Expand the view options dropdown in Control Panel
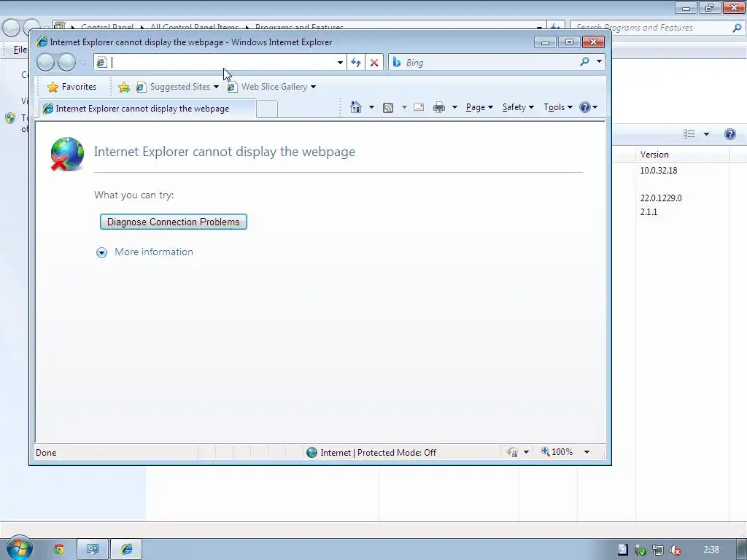Image resolution: width=747 pixels, height=560 pixels. (x=706, y=134)
